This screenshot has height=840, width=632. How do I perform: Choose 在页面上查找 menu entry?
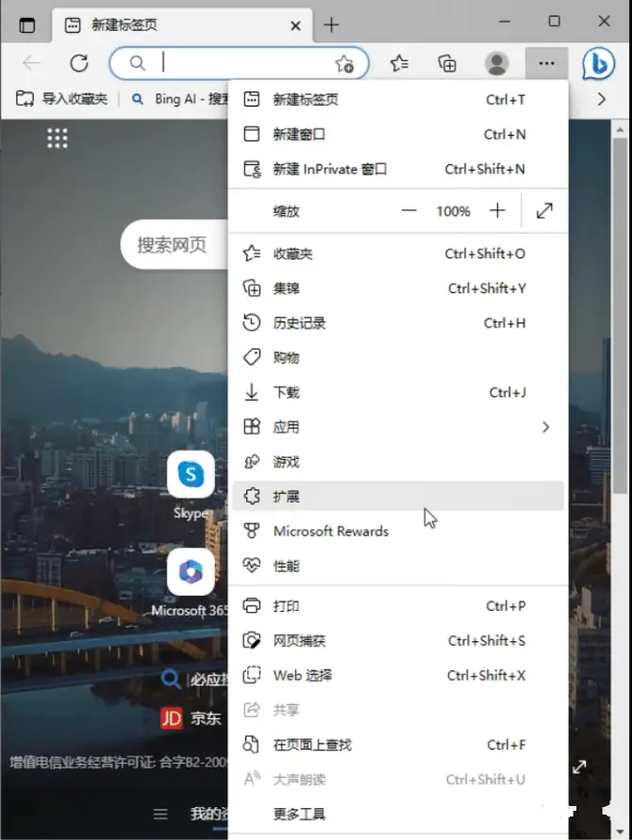coord(398,745)
